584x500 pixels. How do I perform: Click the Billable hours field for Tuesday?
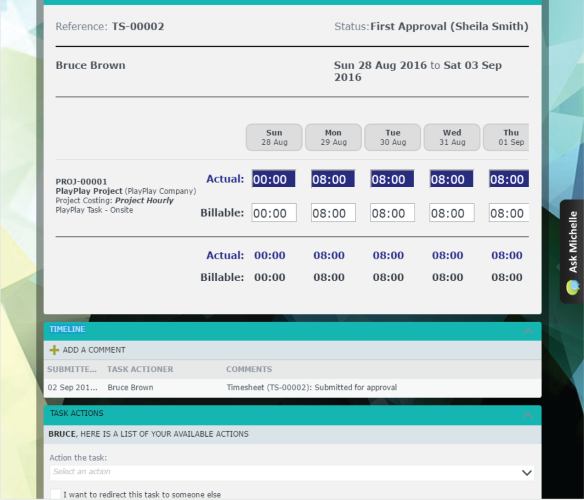click(x=393, y=213)
